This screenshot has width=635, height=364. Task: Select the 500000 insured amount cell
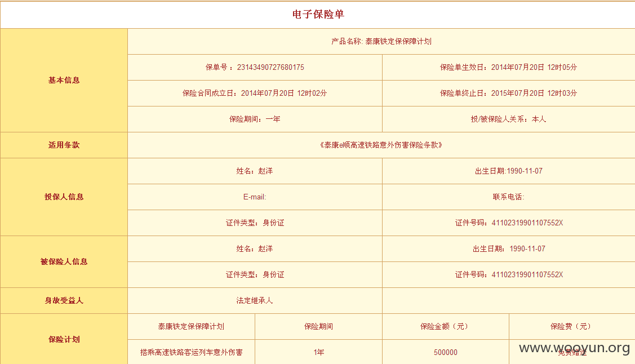pyautogui.click(x=446, y=352)
